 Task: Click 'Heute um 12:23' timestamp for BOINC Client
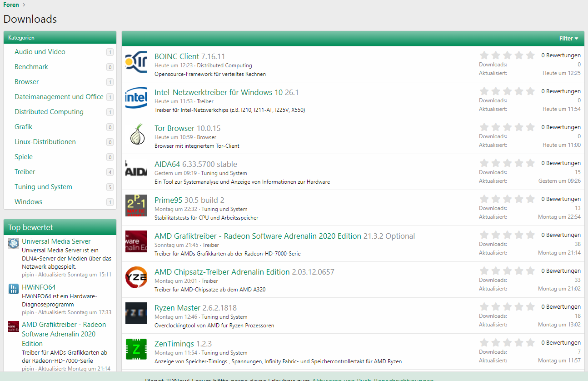point(174,65)
